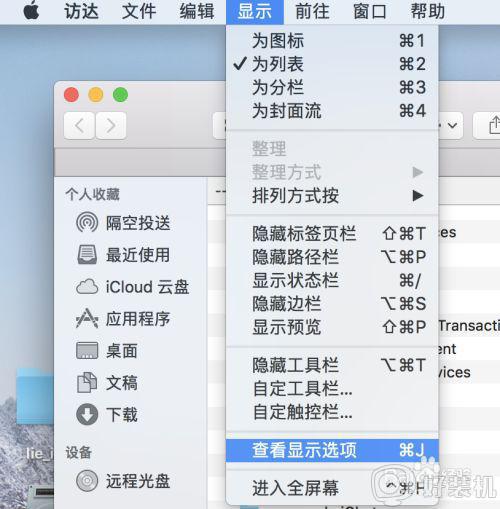Screen dimensions: 500x509
Task: Click the download arrow icon beside 下载
Action: coord(87,414)
